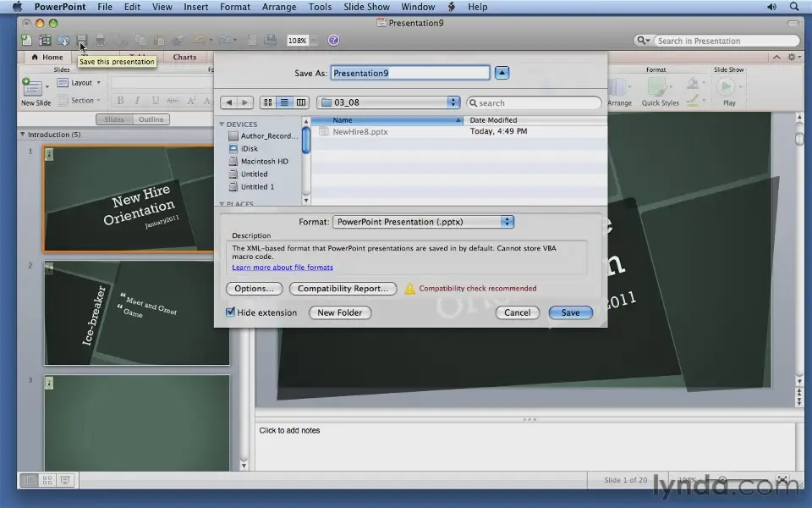Switch save dialog to list view
812x508 pixels.
[284, 102]
